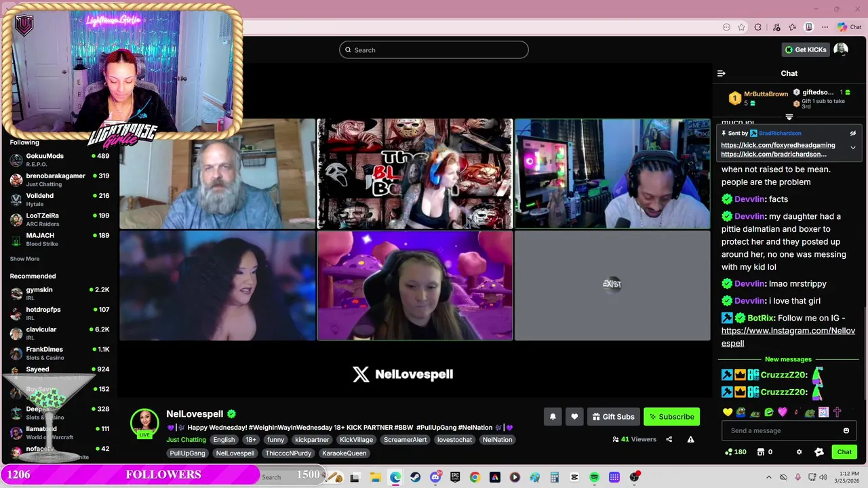The width and height of the screenshot is (868, 488).
Task: Open MAJACH Blood Strike channel
Action: pyautogui.click(x=60, y=239)
